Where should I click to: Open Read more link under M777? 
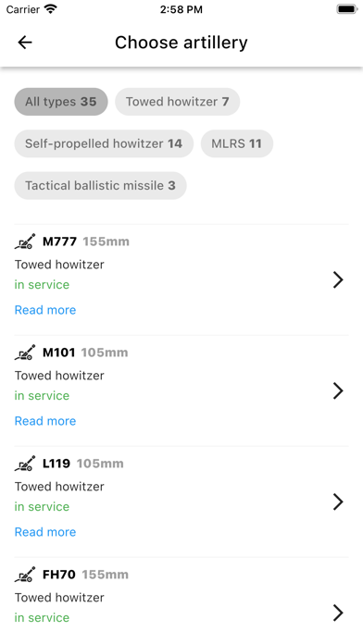[x=45, y=310]
